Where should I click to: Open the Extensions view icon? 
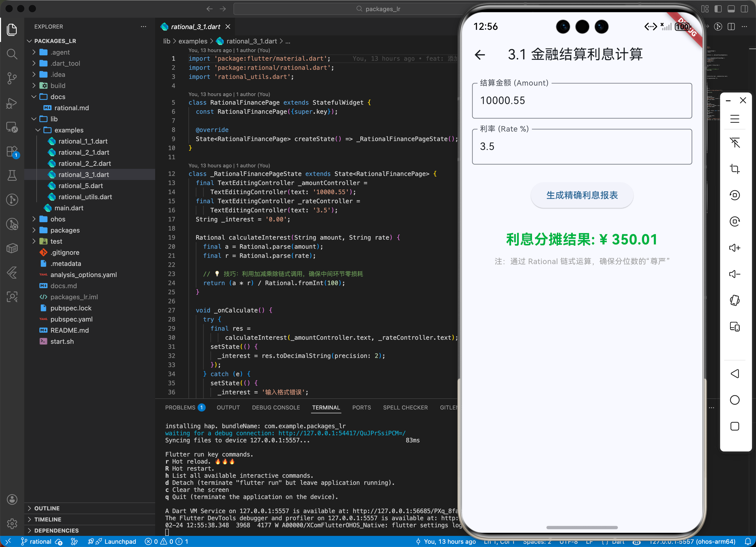12,152
